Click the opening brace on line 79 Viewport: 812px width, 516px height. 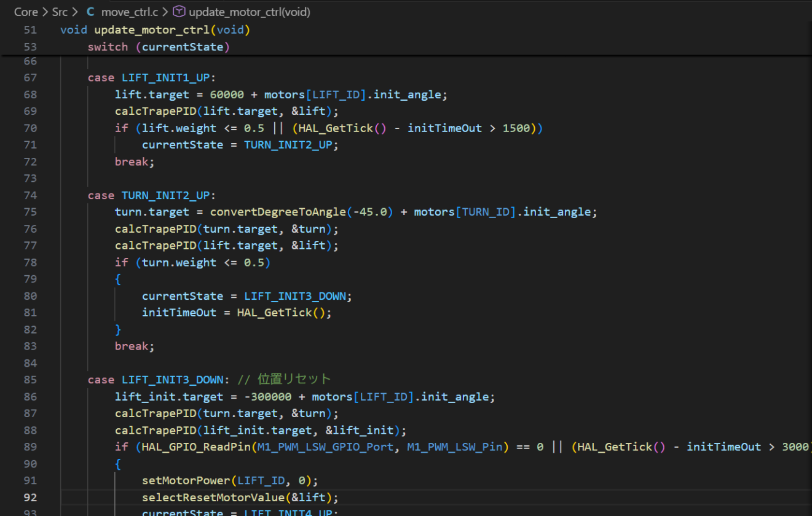118,279
